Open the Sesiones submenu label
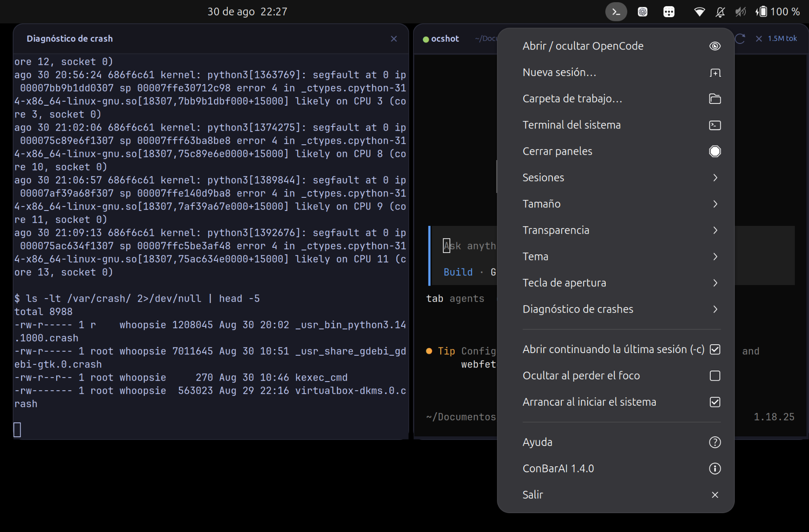Viewport: 809px width, 532px height. (x=543, y=178)
